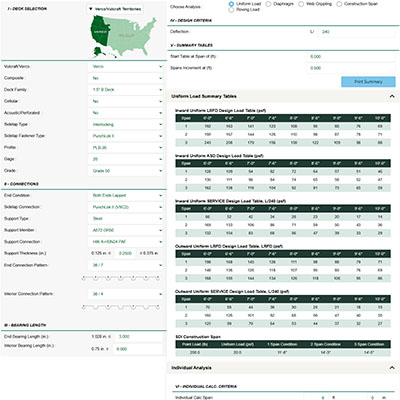Expand the Verco/Vulcraft Territories disclosure
Viewport: 400px width, 400px height.
[x=115, y=9]
